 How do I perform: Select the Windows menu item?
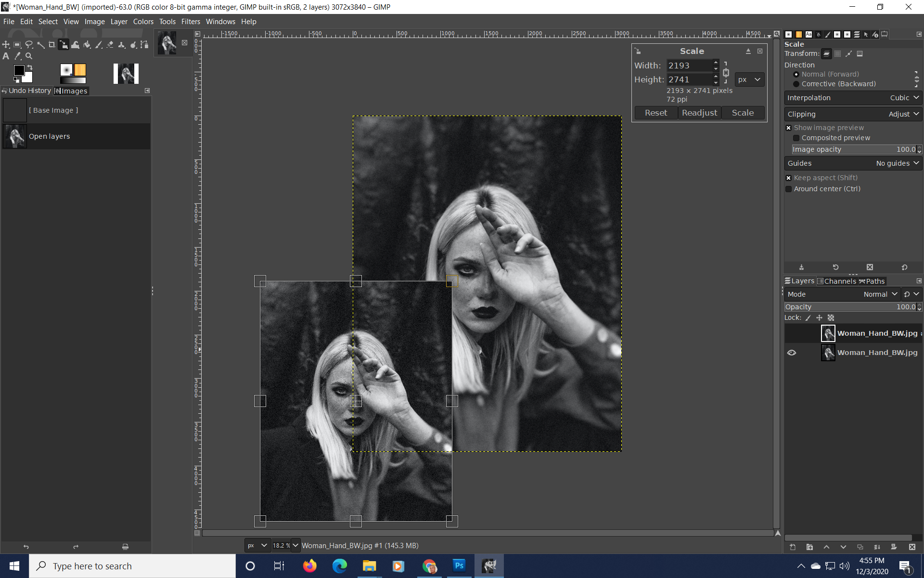(219, 21)
